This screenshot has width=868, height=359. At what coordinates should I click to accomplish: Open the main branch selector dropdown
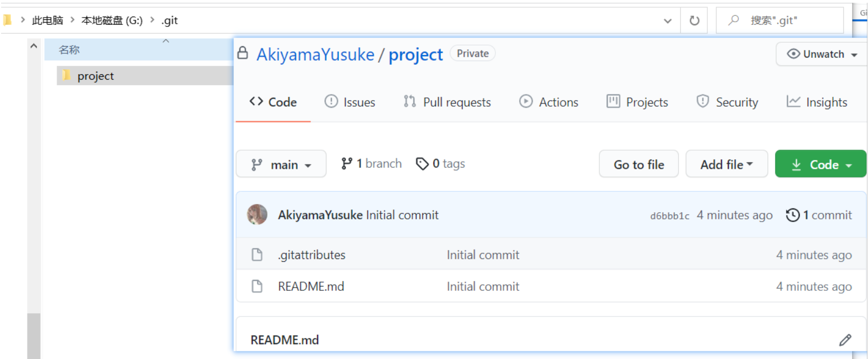coord(281,164)
